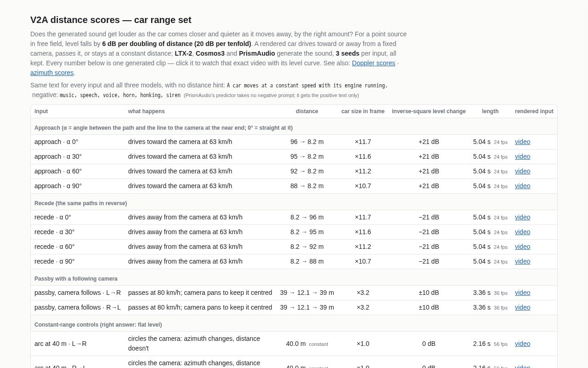This screenshot has height=368, width=588.
Task: Open video for recede α 60° row
Action: tap(522, 247)
